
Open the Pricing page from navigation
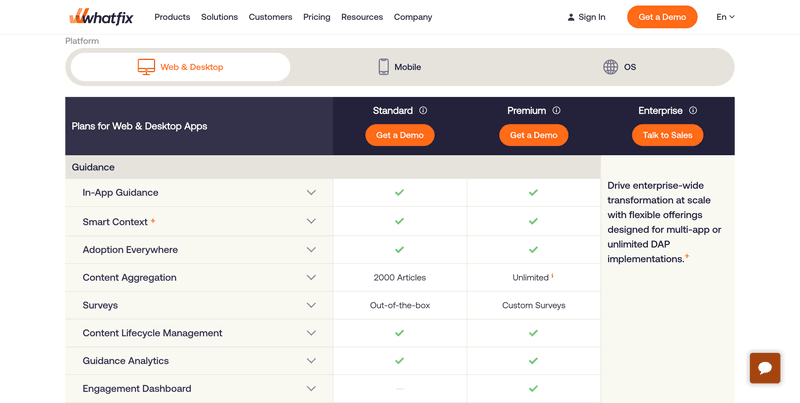point(316,17)
